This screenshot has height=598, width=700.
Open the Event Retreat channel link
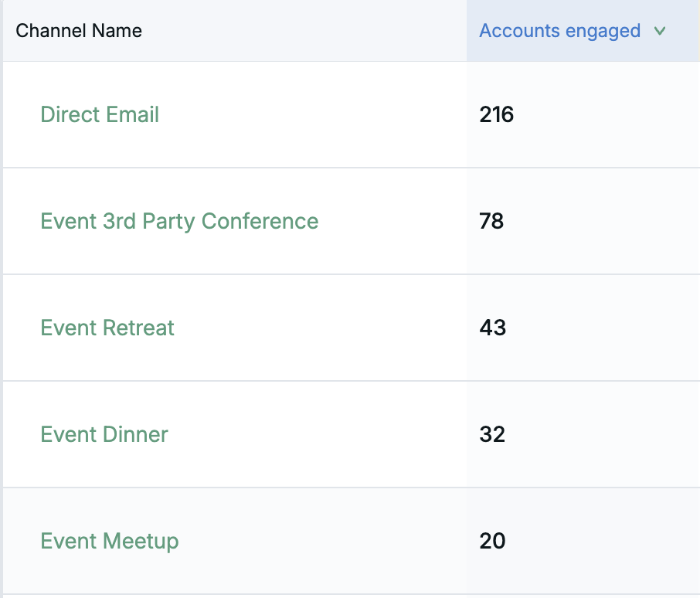(x=107, y=328)
